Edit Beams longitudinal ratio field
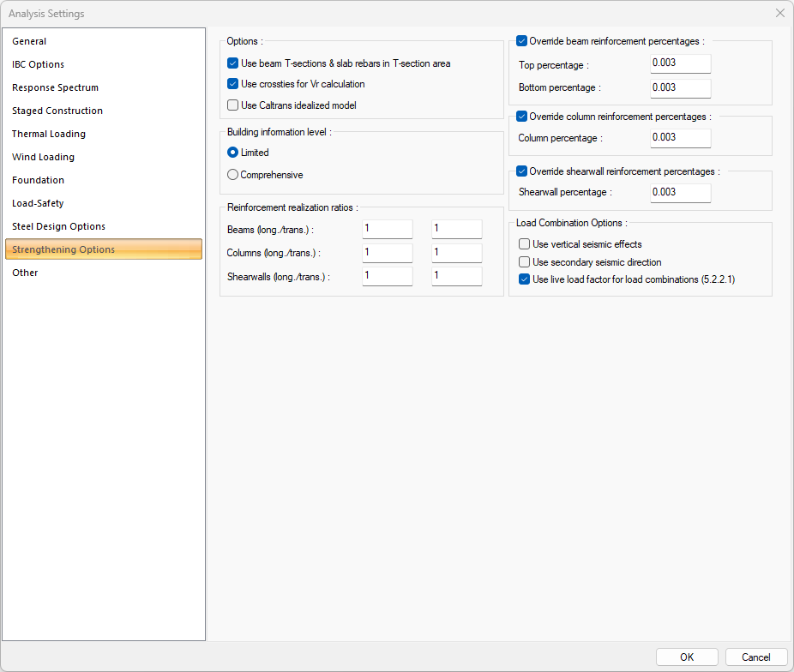This screenshot has width=794, height=672. [x=387, y=230]
